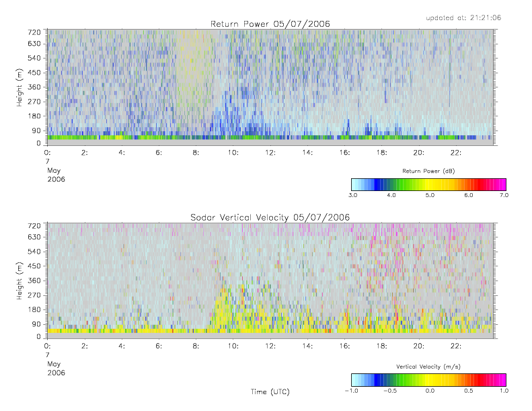This screenshot has height=411, width=532.
Task: Click the May date label under Vertical Velocity plot
Action: [54, 364]
